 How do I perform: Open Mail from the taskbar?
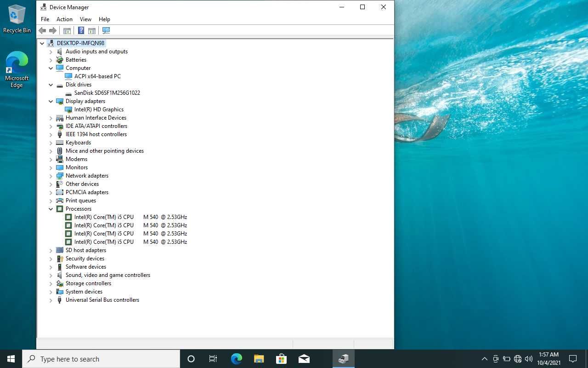coord(304,359)
